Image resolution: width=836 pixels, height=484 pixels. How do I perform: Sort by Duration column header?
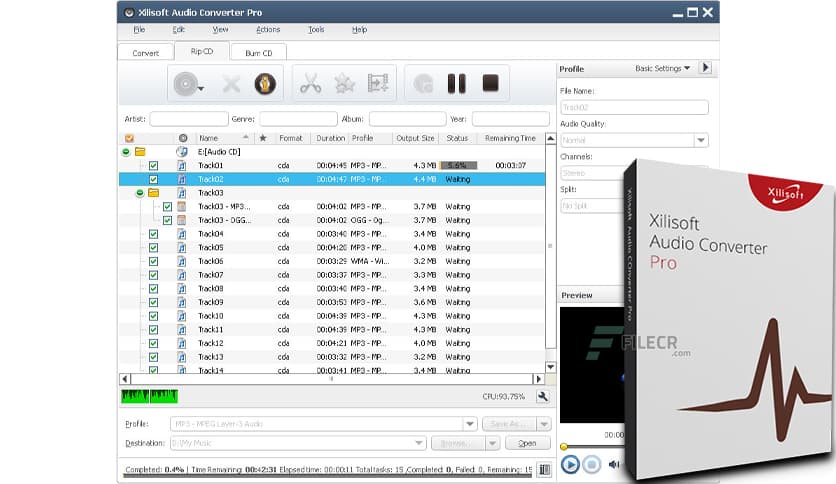[x=331, y=138]
